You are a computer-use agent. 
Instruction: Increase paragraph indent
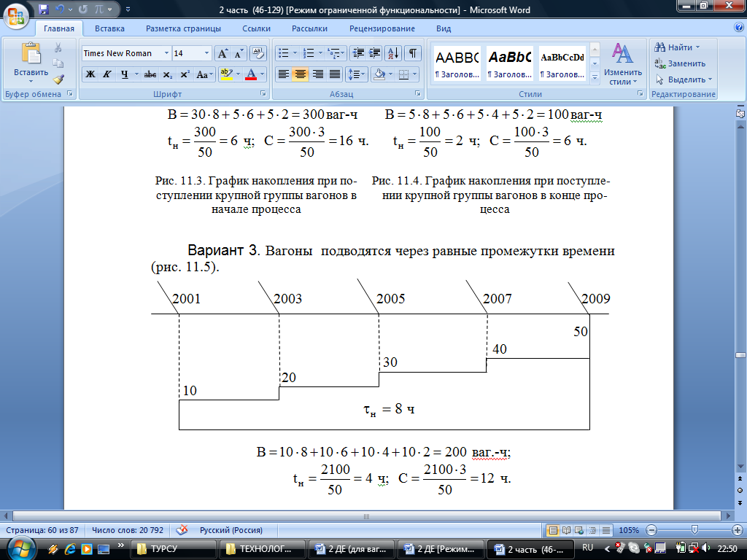coord(375,52)
